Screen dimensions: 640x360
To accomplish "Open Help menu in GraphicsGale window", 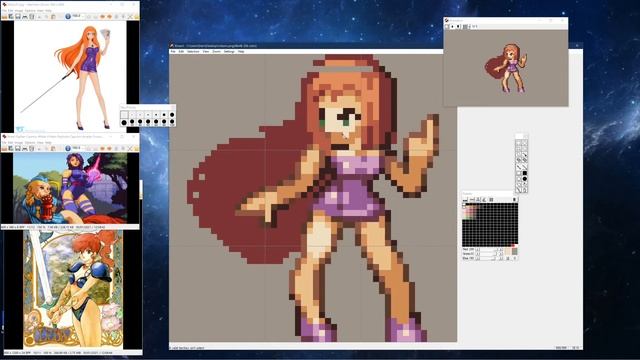I will (x=241, y=52).
